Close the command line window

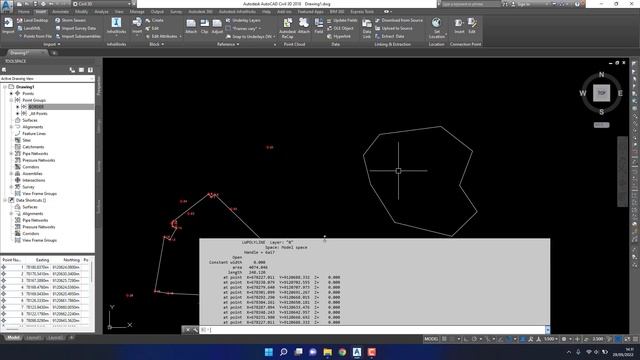[x=187, y=330]
